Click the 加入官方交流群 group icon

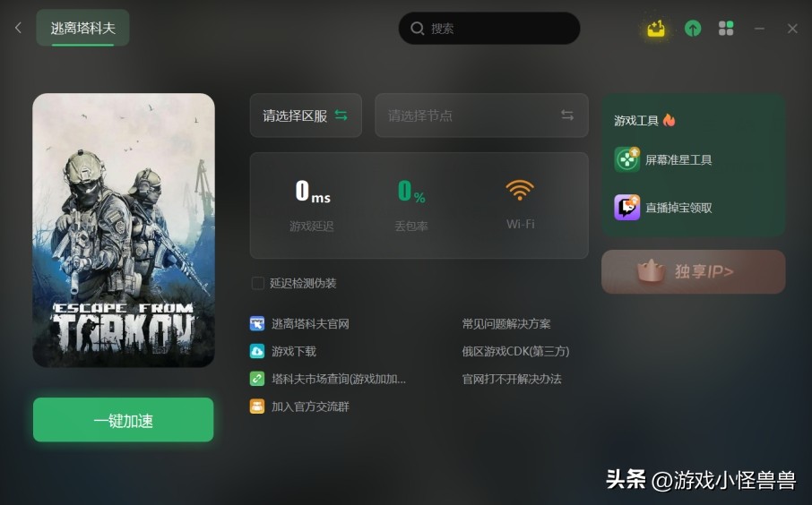tap(257, 407)
